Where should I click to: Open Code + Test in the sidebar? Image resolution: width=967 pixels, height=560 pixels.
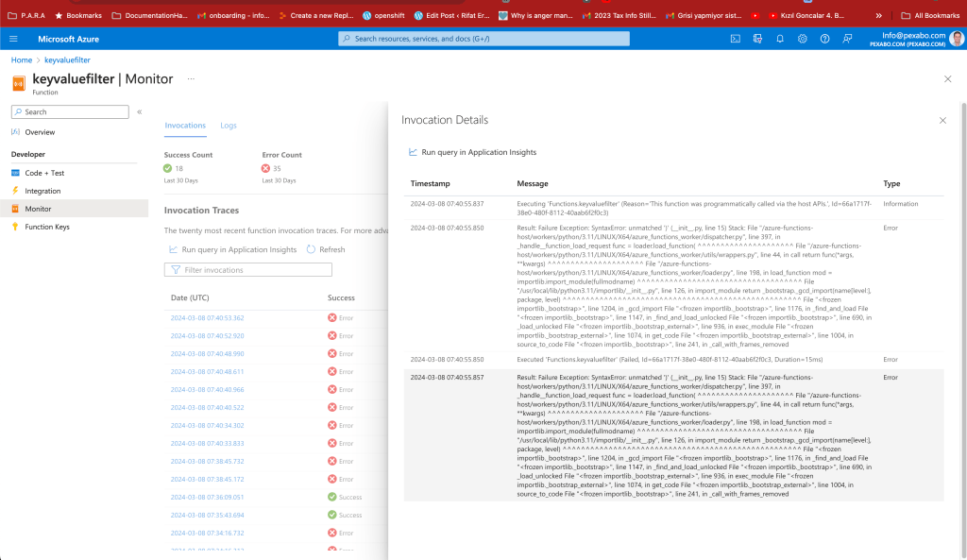click(44, 174)
